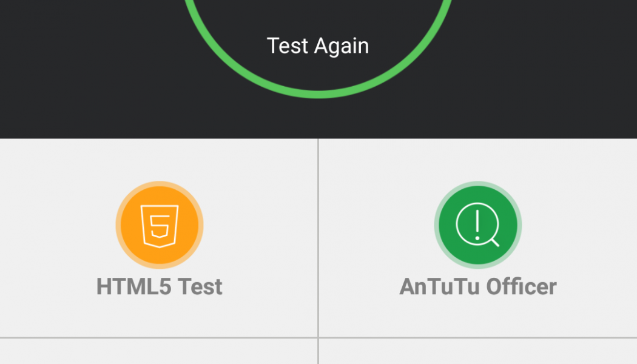Open AnTuTu Officer via green magnifier icon

pos(478,224)
